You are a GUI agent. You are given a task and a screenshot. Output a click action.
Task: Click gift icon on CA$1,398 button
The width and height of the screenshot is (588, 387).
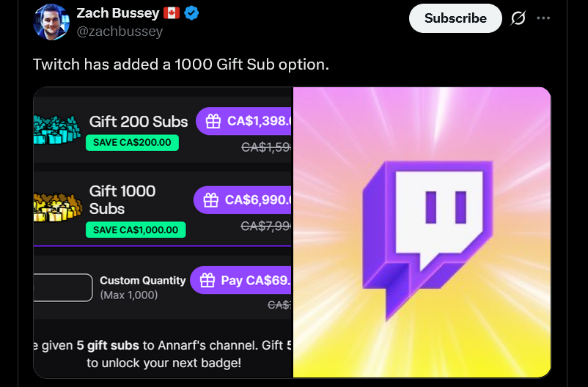(213, 121)
